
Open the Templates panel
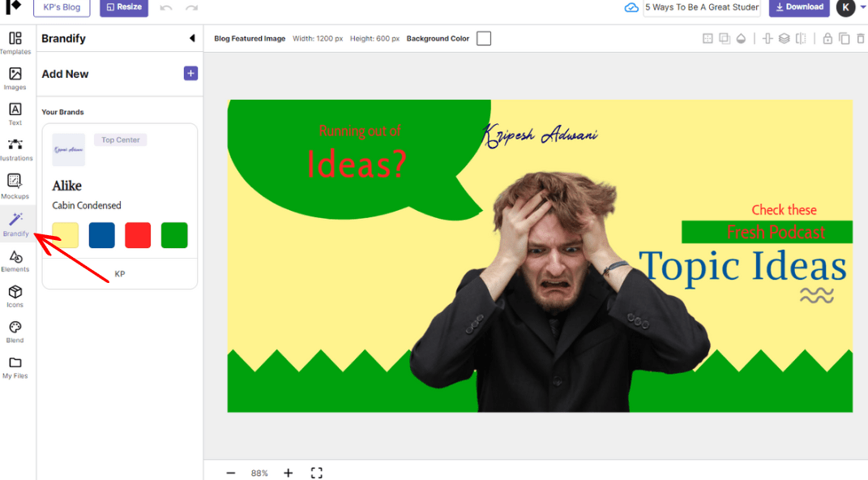coord(15,43)
